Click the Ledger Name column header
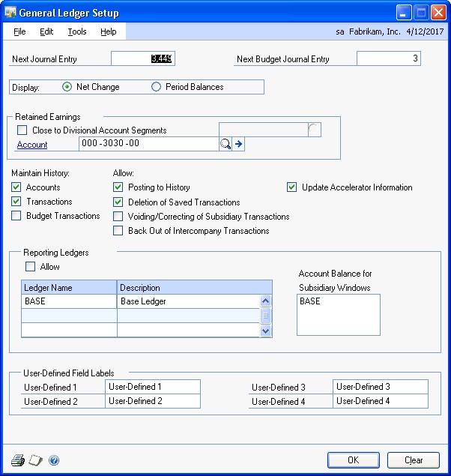Screen dimensions: 451x476 69,287
